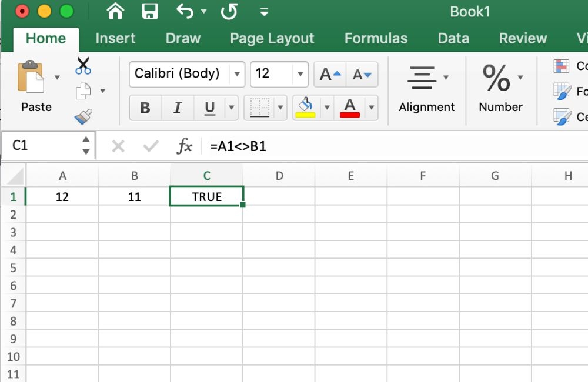Switch to the Formulas ribbon tab
Image resolution: width=588 pixels, height=382 pixels.
click(x=376, y=39)
